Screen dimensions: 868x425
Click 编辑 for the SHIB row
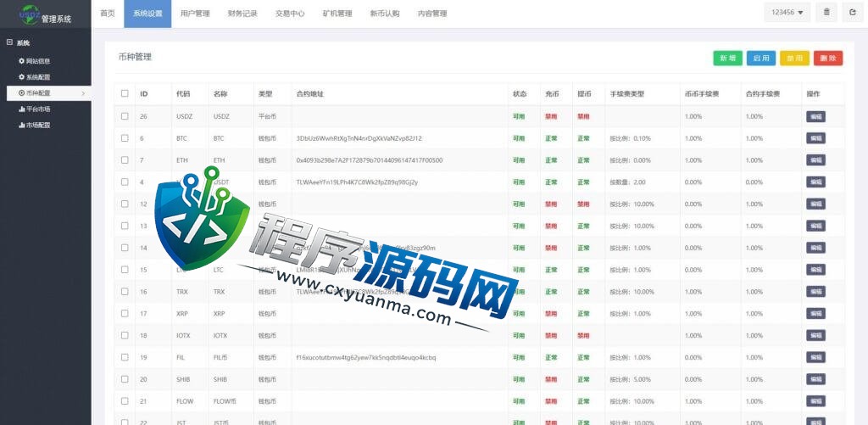(x=815, y=379)
